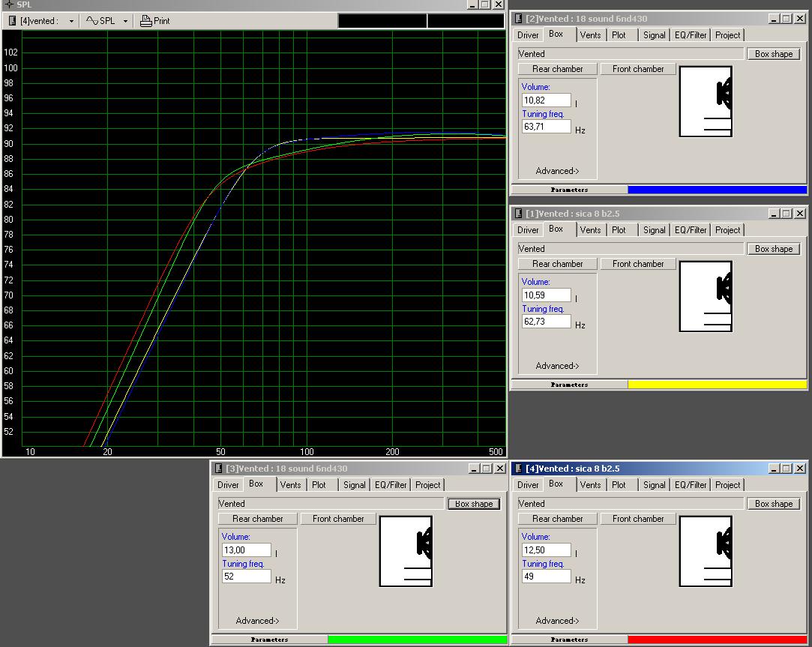Open the Signal tab in window [1]
This screenshot has height=647, width=812.
pyautogui.click(x=654, y=230)
